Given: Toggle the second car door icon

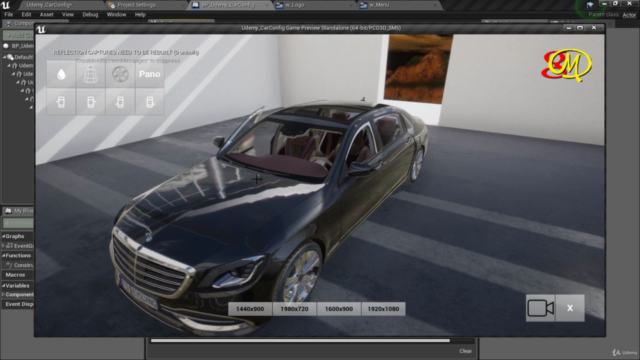Looking at the screenshot, I should pos(91,102).
